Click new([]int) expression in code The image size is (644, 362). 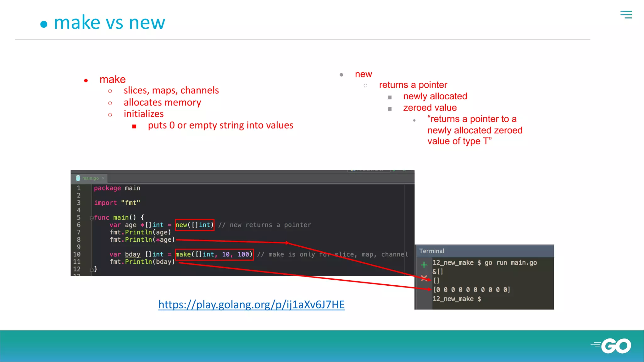[195, 225]
